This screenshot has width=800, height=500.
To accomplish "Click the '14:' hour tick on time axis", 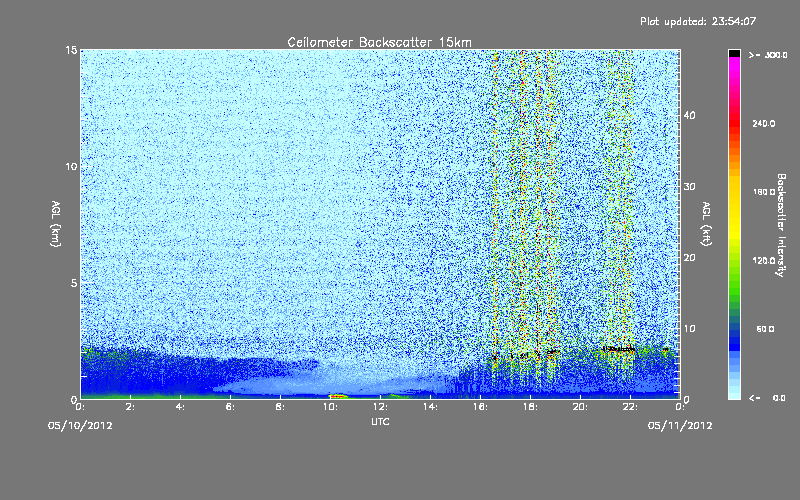I will click(430, 407).
